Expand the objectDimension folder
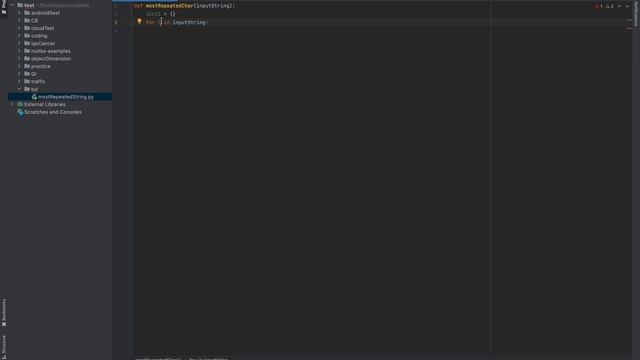The height and width of the screenshot is (360, 640). pyautogui.click(x=19, y=58)
